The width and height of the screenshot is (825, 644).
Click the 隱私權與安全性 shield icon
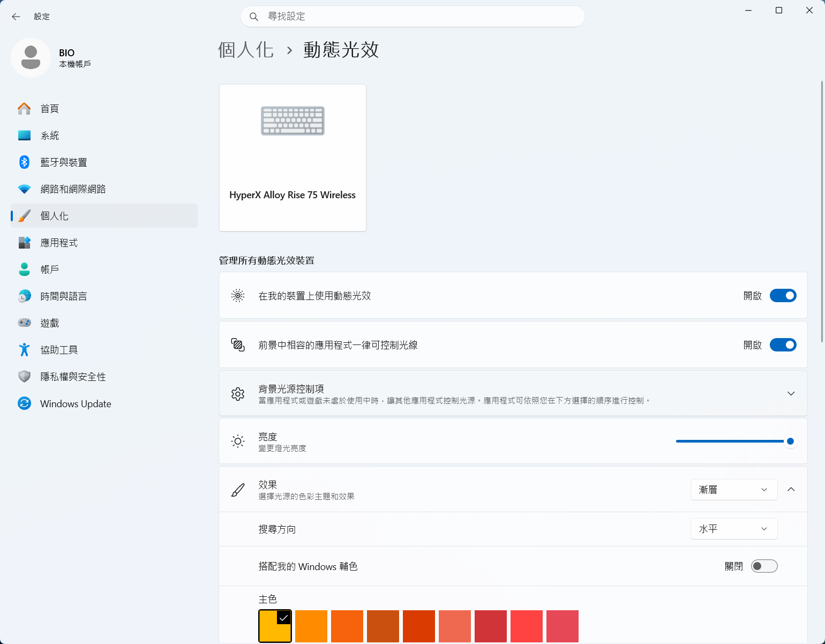click(x=24, y=377)
